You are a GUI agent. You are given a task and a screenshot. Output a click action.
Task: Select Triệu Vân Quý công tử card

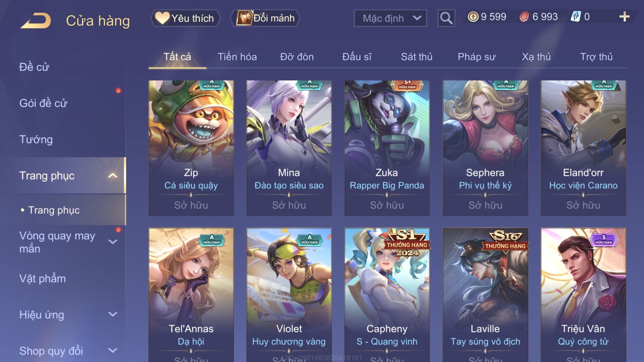[583, 295]
